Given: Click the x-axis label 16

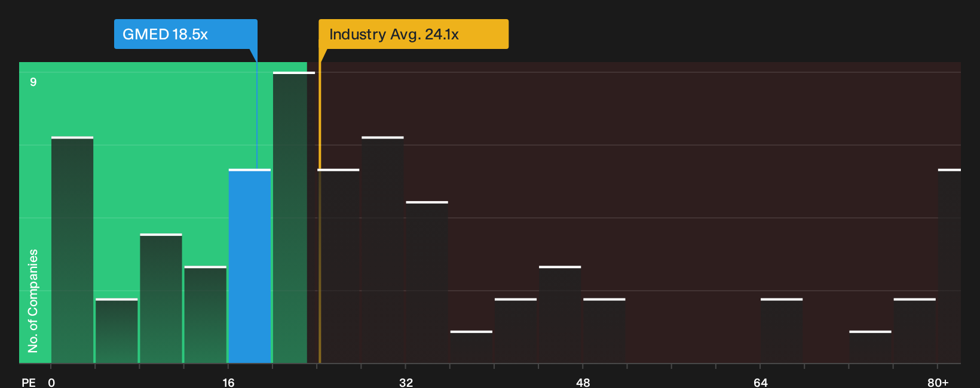Looking at the screenshot, I should (x=228, y=382).
